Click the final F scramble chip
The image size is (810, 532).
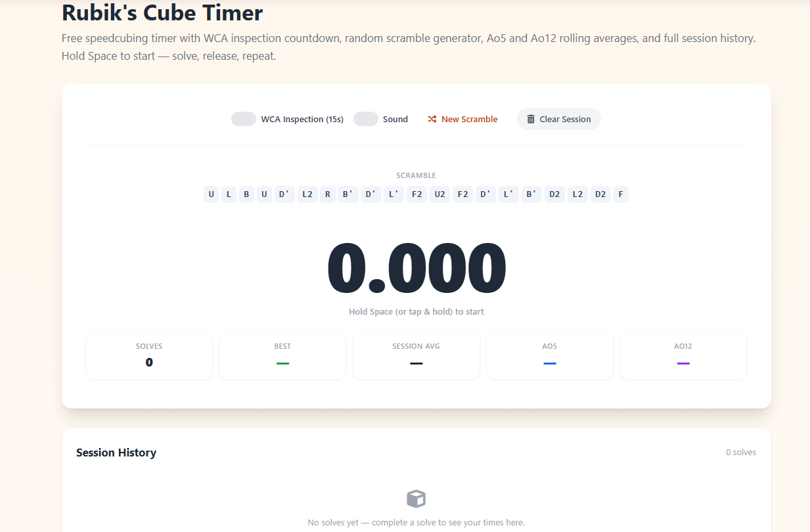coord(621,194)
